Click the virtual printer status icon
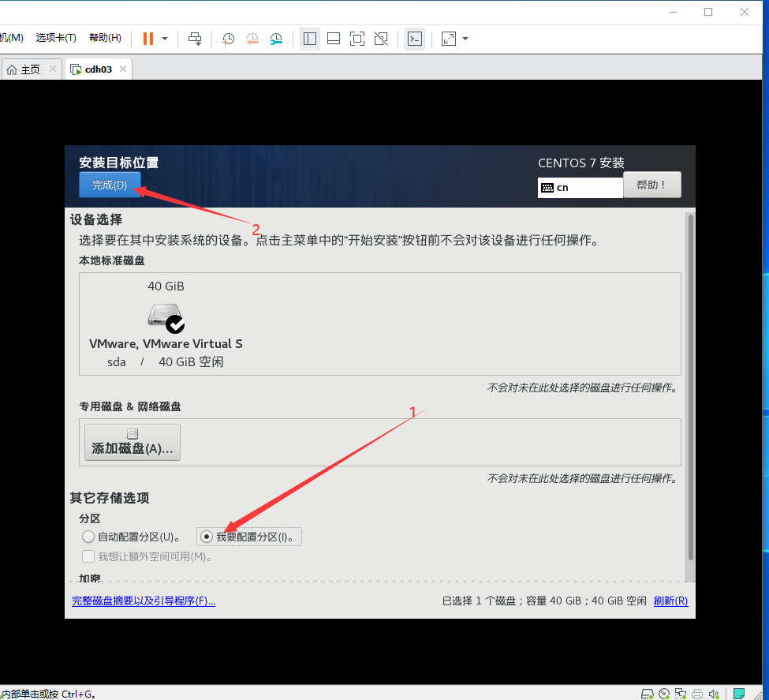769x700 pixels. 696,693
